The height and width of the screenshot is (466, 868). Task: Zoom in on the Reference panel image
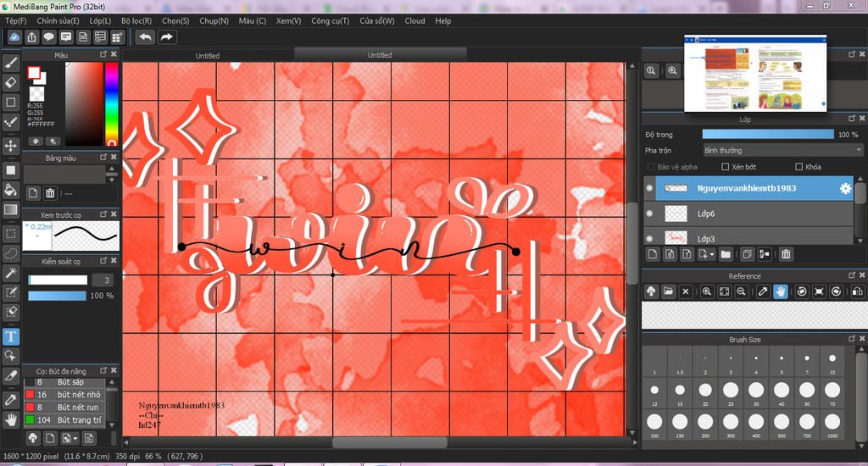point(707,291)
